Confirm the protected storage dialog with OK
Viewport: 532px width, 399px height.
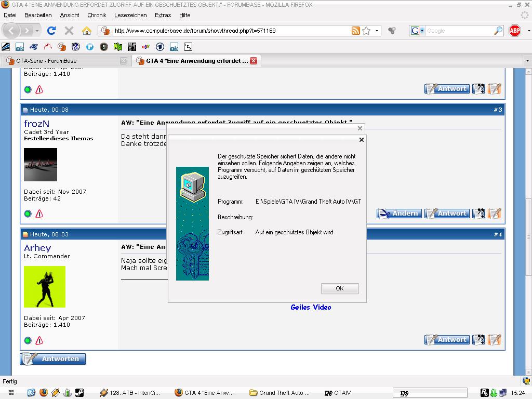(x=340, y=288)
